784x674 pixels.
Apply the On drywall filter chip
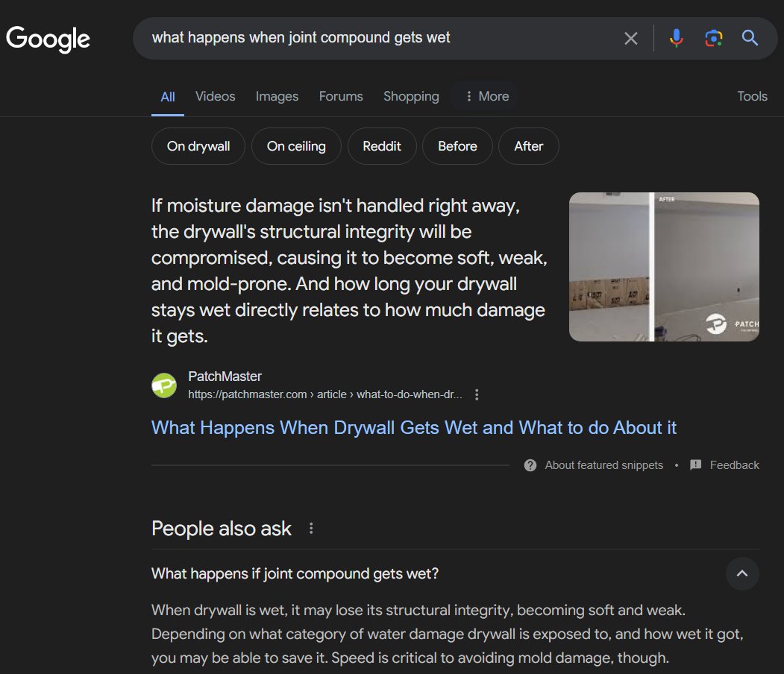click(x=198, y=146)
